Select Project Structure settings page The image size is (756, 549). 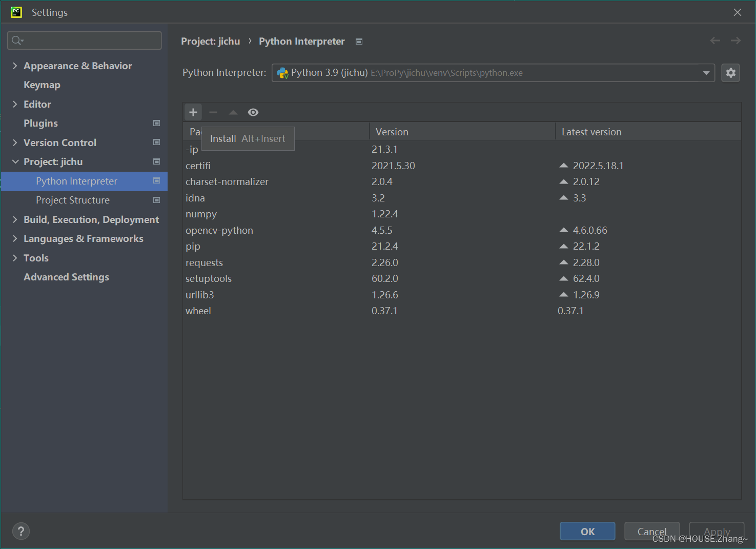(x=73, y=200)
